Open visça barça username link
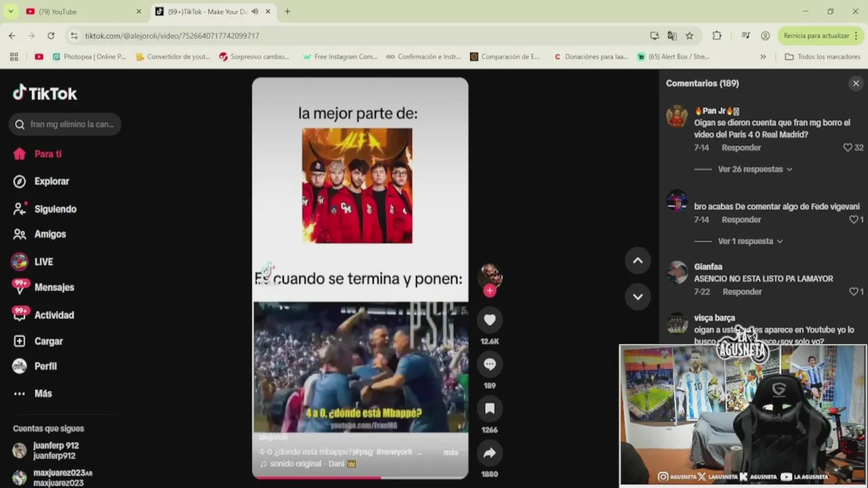868x488 pixels. [x=714, y=318]
